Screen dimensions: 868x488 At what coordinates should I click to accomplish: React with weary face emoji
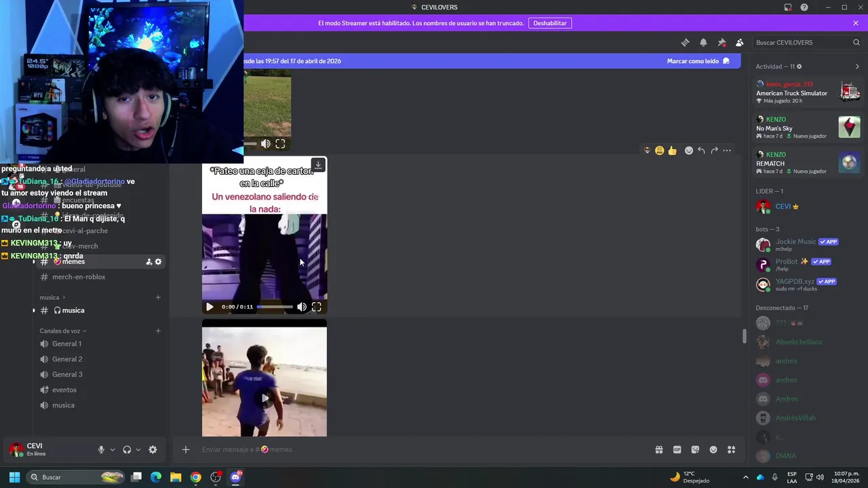tap(659, 150)
